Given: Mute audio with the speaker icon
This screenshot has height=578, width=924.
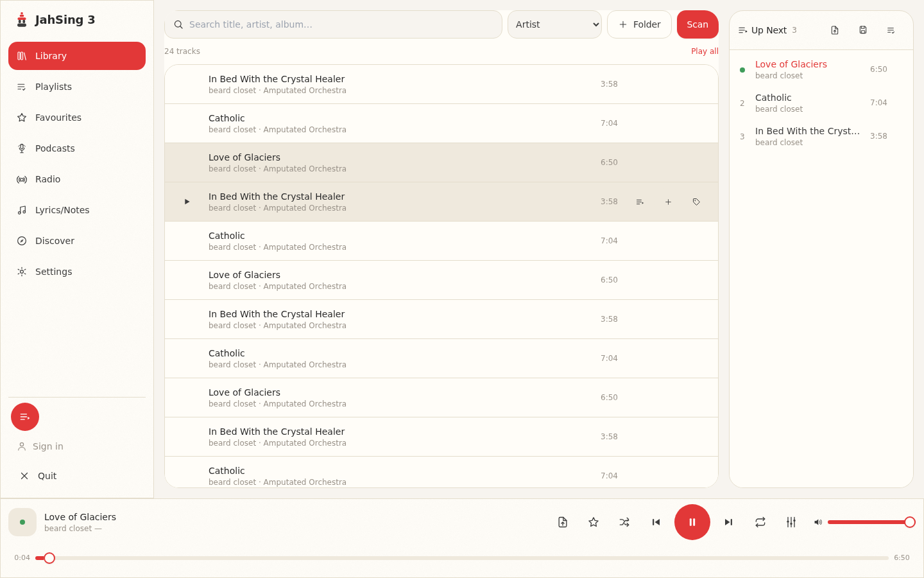Looking at the screenshot, I should tap(818, 522).
